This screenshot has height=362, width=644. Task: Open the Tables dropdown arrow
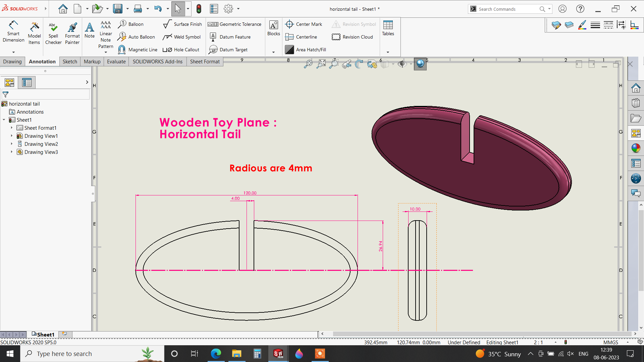tap(388, 52)
